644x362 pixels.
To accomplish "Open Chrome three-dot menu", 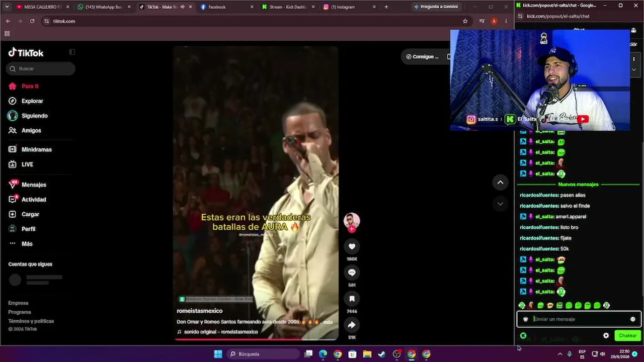I will [x=506, y=21].
